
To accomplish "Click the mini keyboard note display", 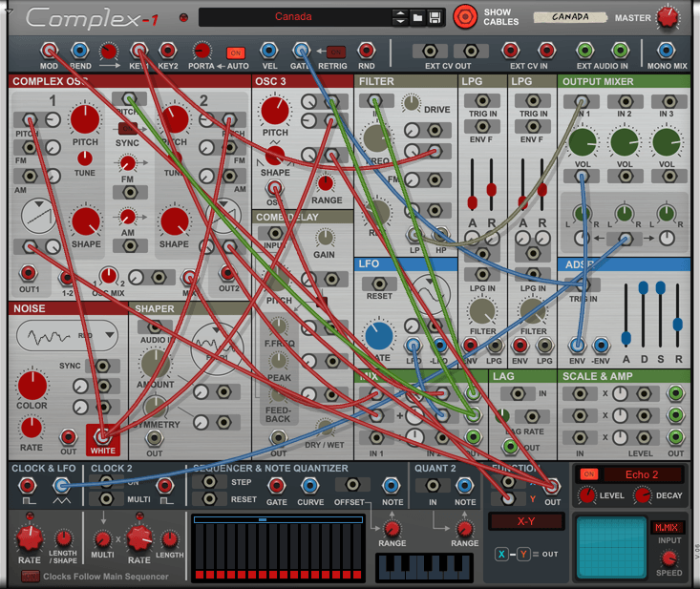I will [x=424, y=567].
